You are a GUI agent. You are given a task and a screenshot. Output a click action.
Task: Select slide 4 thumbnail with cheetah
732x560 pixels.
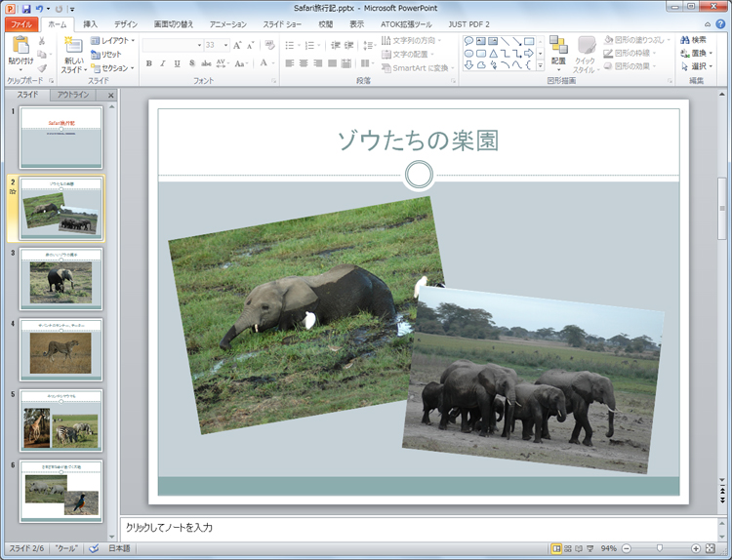pos(61,350)
